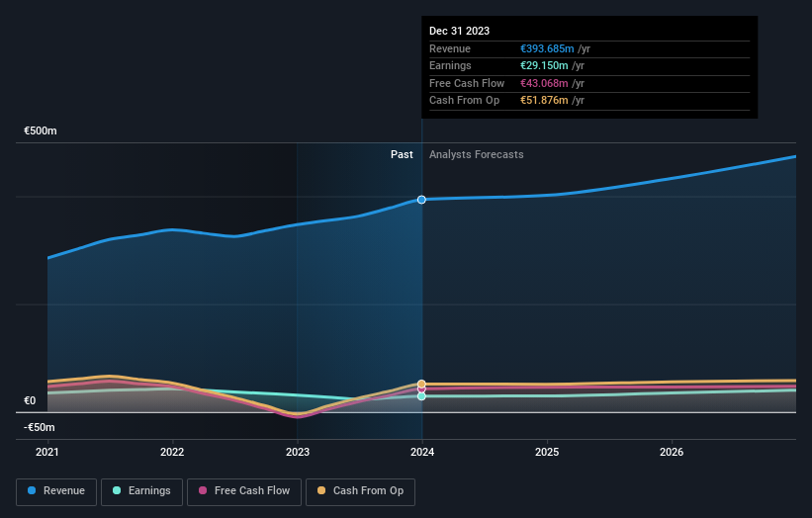Click the €393.685m revenue value

pyautogui.click(x=547, y=48)
